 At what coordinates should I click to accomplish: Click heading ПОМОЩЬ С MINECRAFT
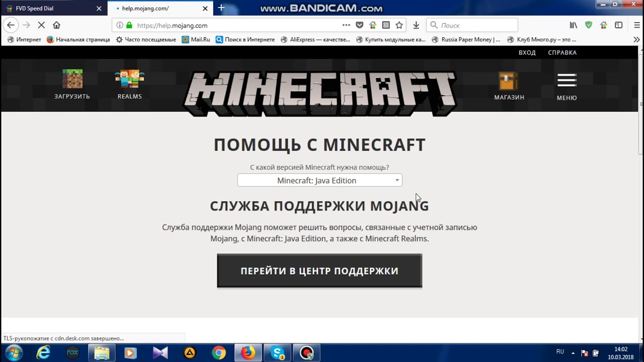pos(319,145)
